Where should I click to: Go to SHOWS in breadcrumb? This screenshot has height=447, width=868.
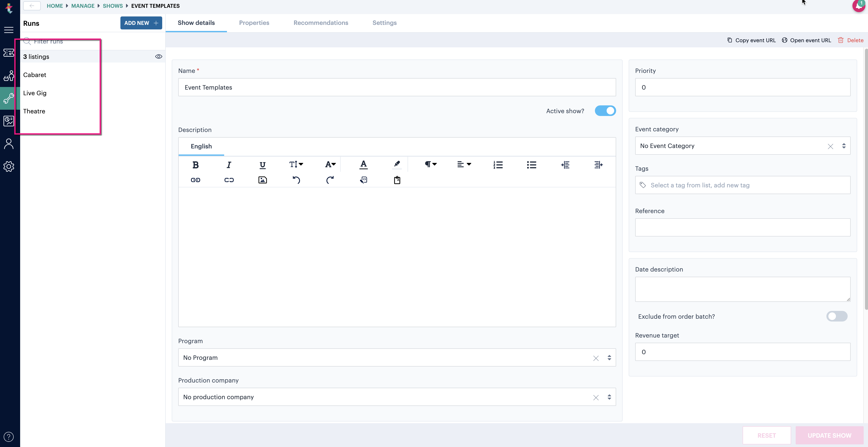(x=113, y=6)
